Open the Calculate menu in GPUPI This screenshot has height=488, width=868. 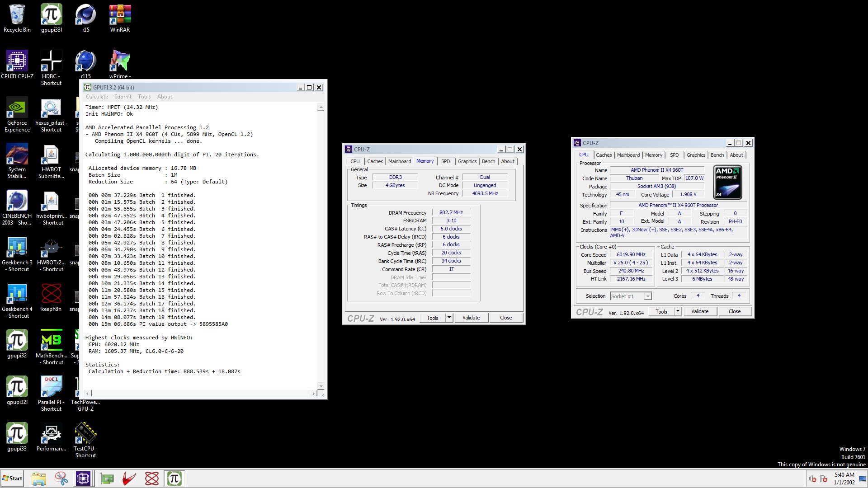(97, 97)
